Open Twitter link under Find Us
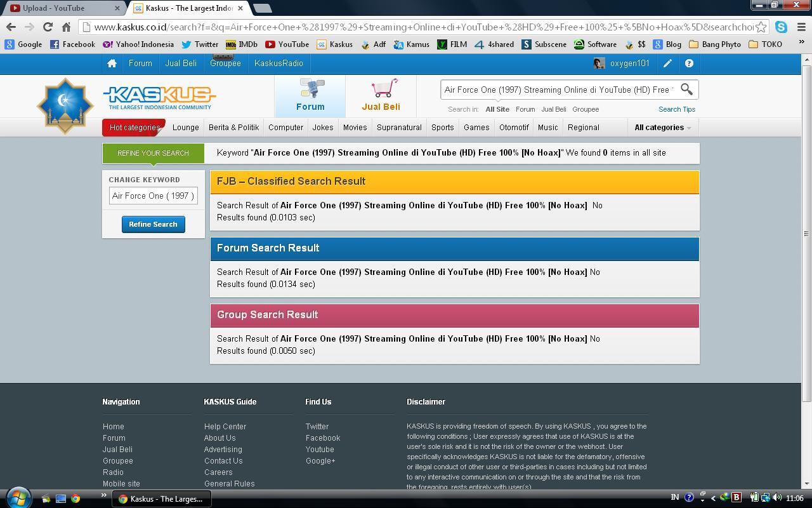Image resolution: width=812 pixels, height=508 pixels. 317,426
